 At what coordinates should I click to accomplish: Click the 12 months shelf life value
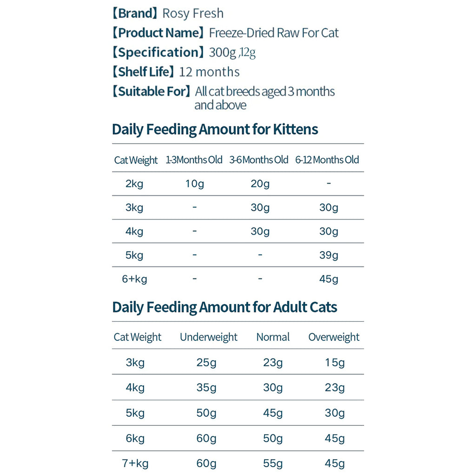[x=209, y=72]
